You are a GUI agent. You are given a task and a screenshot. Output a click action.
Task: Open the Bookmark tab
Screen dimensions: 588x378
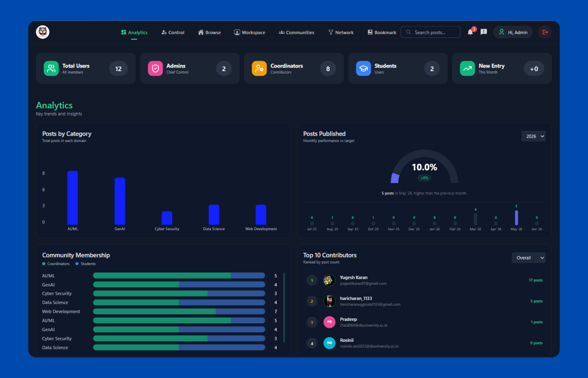coord(382,32)
